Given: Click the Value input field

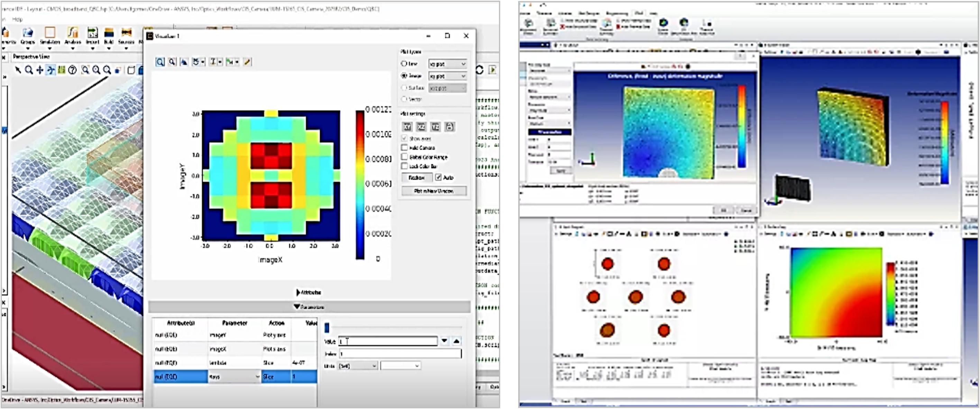Looking at the screenshot, I should pos(388,341).
